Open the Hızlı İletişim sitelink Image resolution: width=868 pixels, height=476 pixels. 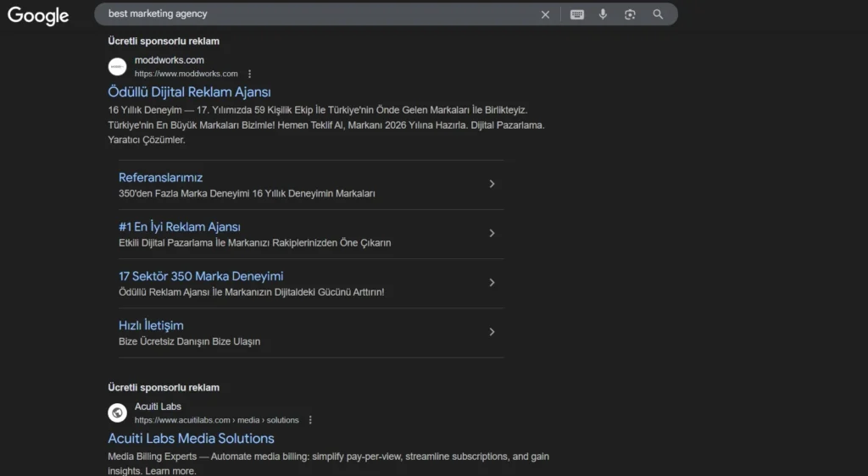click(151, 325)
